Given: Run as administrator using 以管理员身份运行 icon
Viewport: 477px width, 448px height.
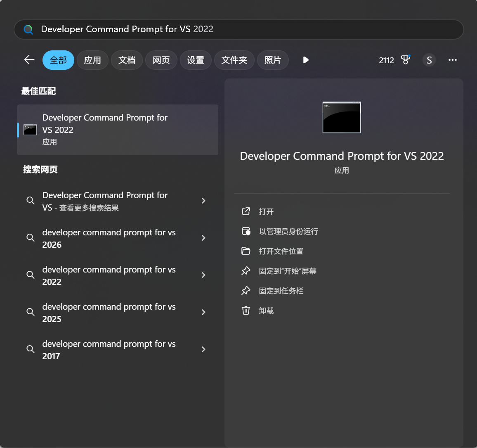Looking at the screenshot, I should 246,231.
